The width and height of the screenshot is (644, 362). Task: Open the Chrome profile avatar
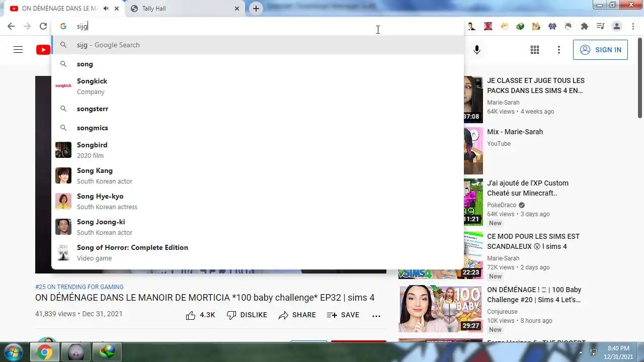pyautogui.click(x=616, y=26)
